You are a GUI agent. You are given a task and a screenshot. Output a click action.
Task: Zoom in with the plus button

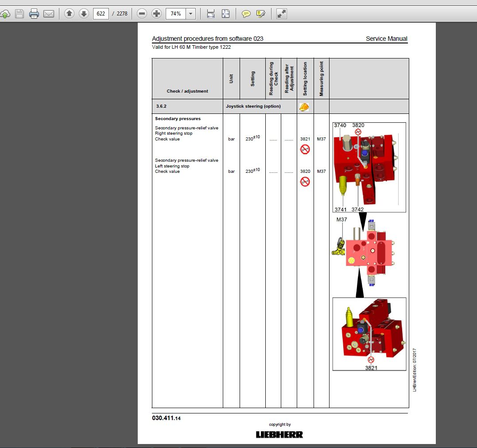[x=156, y=13]
